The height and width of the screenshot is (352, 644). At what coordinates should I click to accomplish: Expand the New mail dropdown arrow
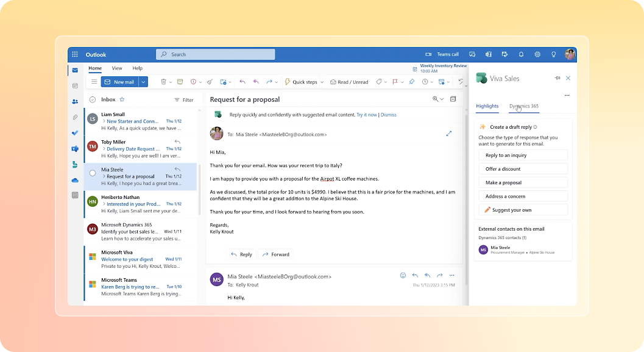point(143,82)
